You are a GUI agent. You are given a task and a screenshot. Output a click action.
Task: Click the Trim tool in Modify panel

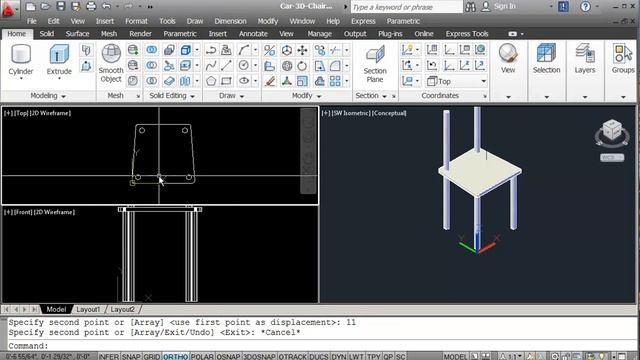pyautogui.click(x=335, y=50)
